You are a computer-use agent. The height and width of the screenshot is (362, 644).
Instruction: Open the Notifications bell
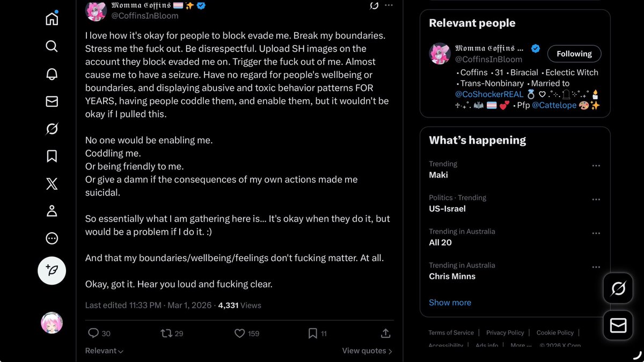tap(52, 74)
